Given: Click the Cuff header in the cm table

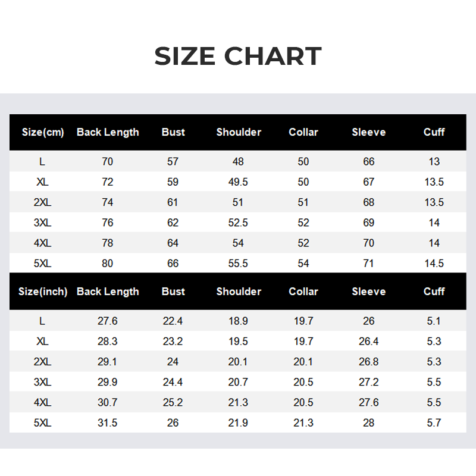Looking at the screenshot, I should pos(434,132).
